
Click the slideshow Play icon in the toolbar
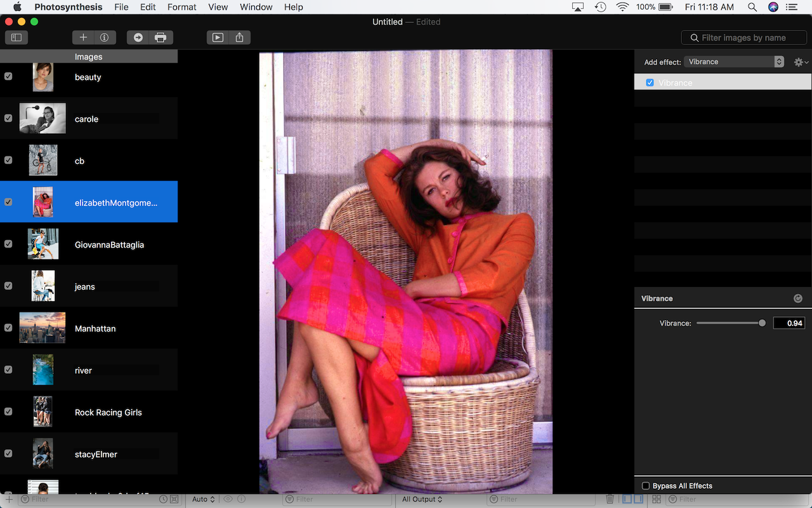216,37
